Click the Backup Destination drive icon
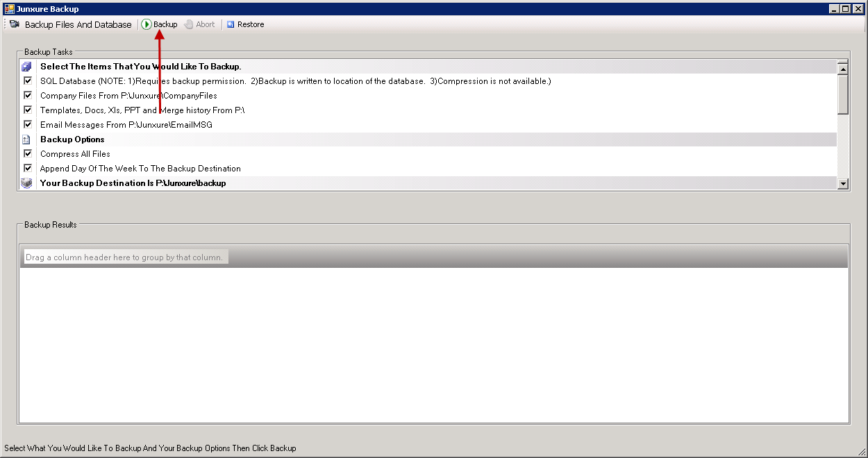 (27, 183)
